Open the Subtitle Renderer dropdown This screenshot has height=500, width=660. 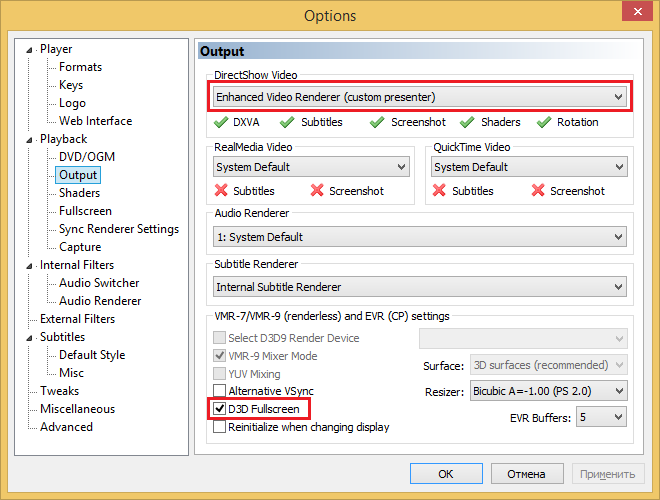[420, 287]
